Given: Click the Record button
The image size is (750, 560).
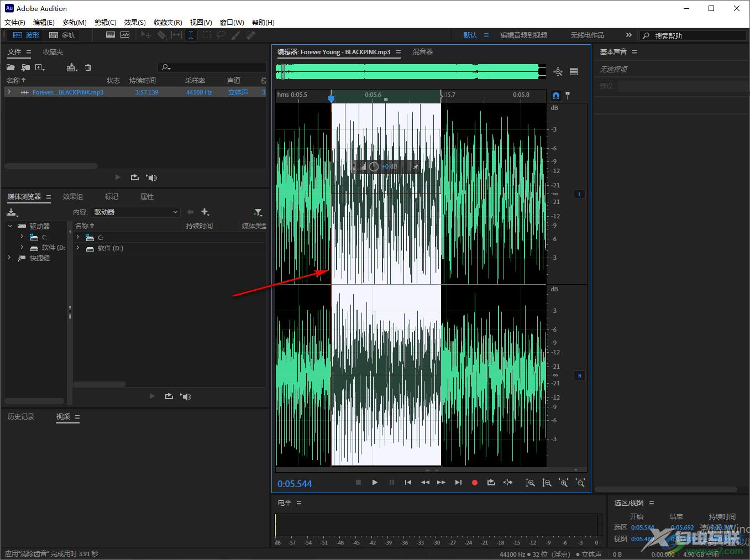Looking at the screenshot, I should [474, 483].
